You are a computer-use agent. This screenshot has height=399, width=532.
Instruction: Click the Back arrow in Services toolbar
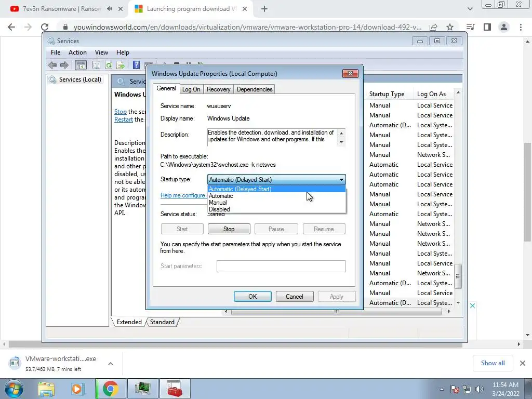click(52, 65)
